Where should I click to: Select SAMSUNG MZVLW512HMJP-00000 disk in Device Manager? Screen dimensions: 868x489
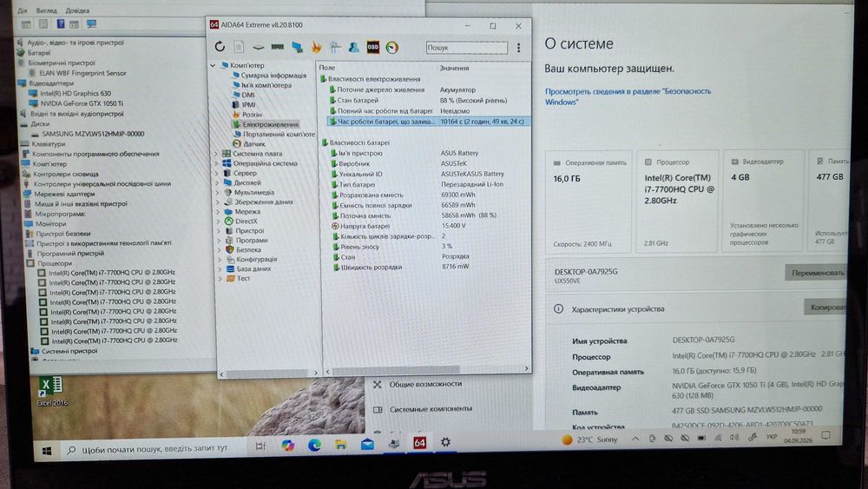[x=93, y=134]
